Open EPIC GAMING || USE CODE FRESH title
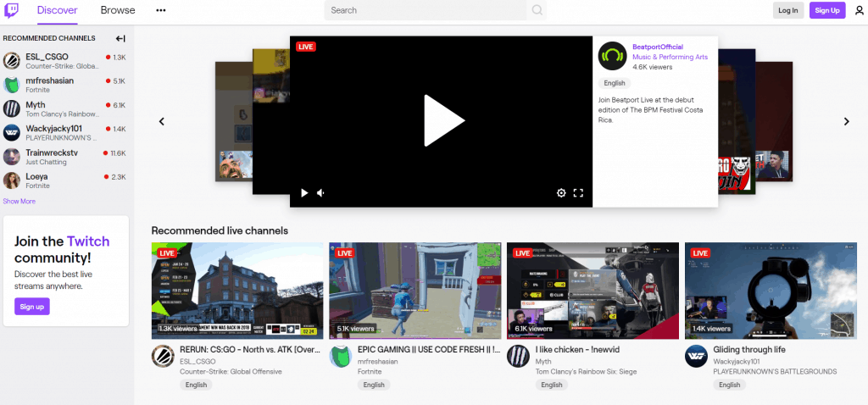The height and width of the screenshot is (405, 868). click(x=429, y=350)
